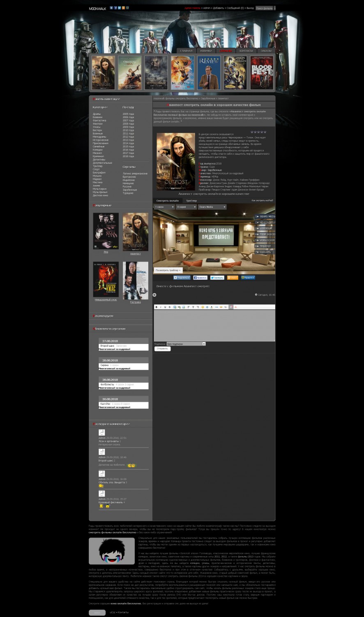Click the Посмотреть трейлер button

click(168, 270)
